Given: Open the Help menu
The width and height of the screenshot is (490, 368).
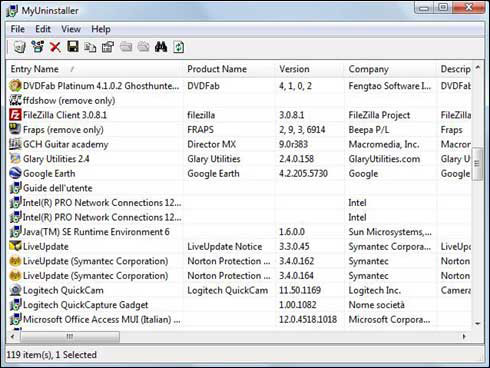Looking at the screenshot, I should click(101, 29).
